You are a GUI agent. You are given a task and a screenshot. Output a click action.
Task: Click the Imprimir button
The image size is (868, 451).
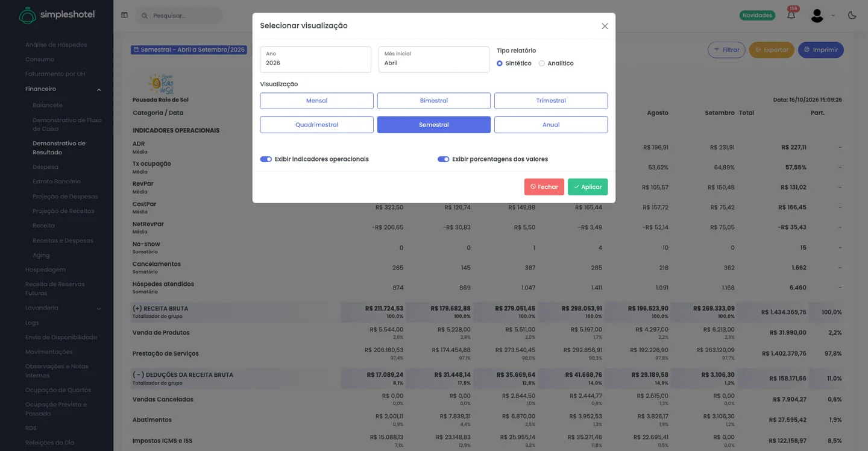pyautogui.click(x=821, y=50)
